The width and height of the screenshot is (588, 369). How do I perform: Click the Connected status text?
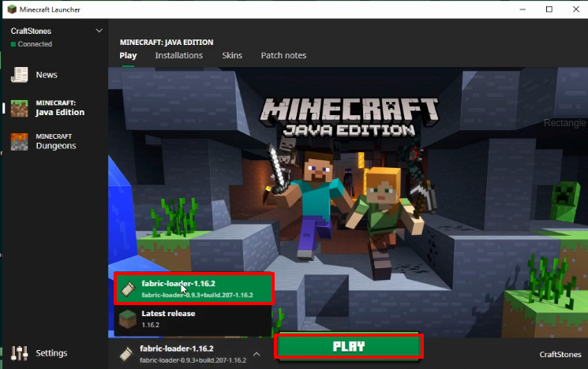pos(35,44)
